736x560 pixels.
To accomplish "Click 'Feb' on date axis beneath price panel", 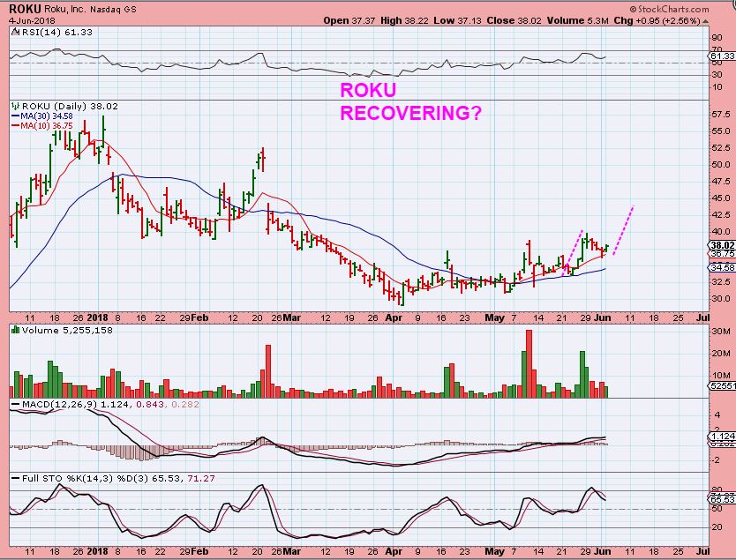I will point(199,317).
